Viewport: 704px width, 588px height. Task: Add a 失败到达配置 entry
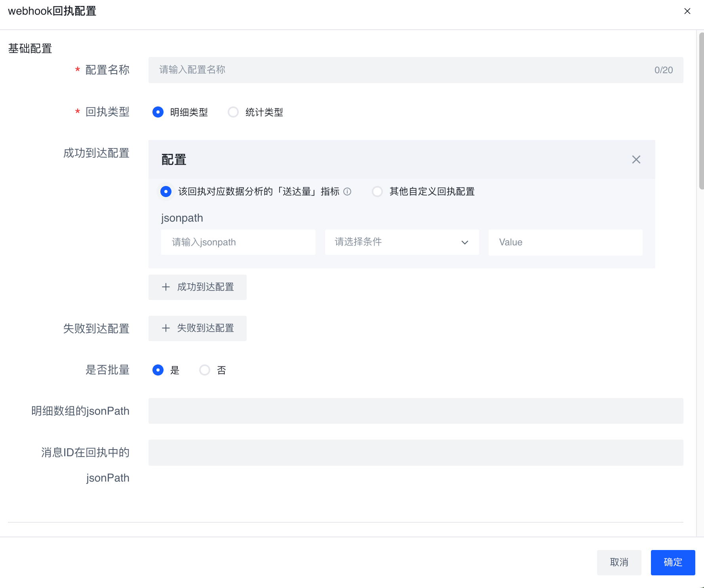pos(198,328)
